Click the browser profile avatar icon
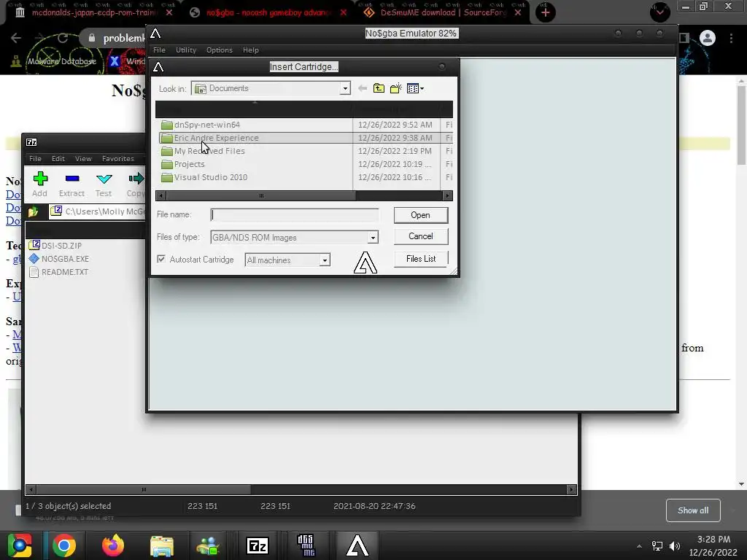Screen dimensions: 747x560 (x=708, y=38)
